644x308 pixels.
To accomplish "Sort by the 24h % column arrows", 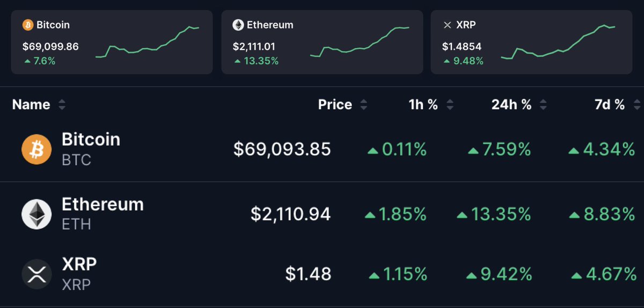I will [x=543, y=105].
